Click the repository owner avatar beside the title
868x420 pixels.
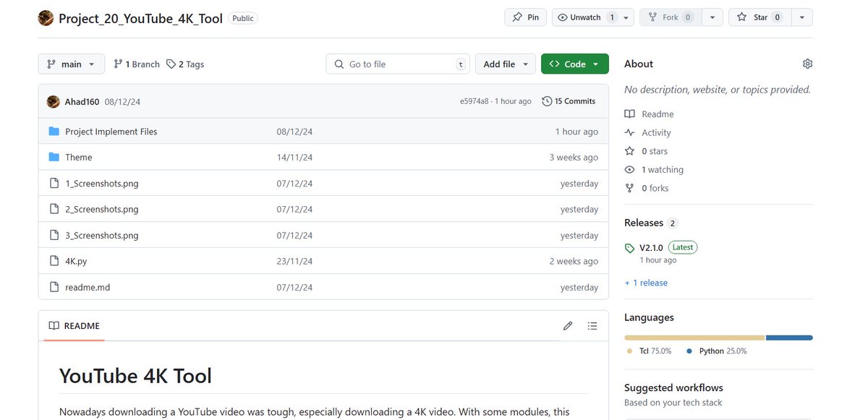pyautogui.click(x=46, y=18)
